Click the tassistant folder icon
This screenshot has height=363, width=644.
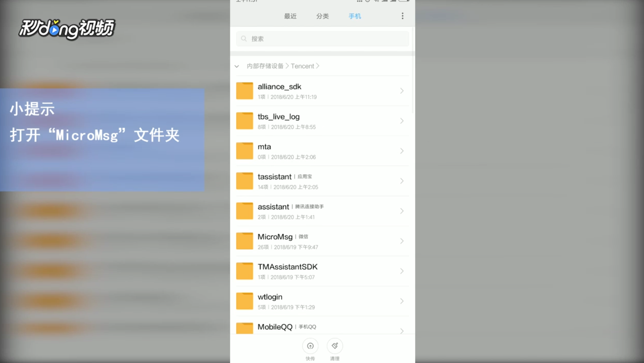point(244,181)
